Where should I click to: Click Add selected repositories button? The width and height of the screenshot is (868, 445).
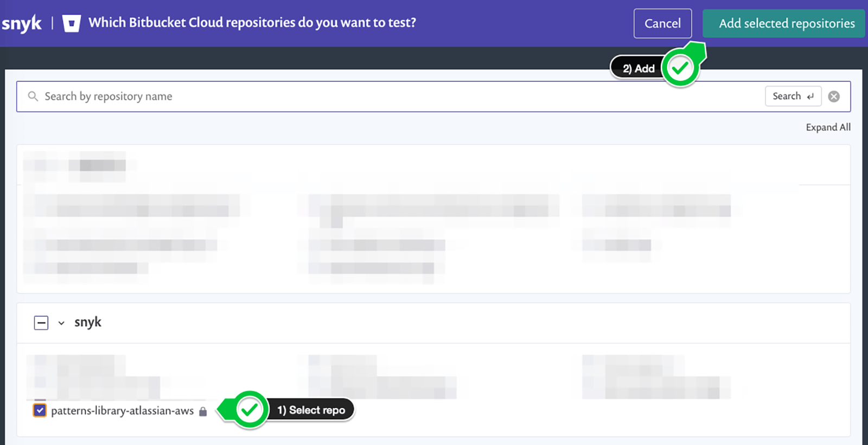coord(783,23)
